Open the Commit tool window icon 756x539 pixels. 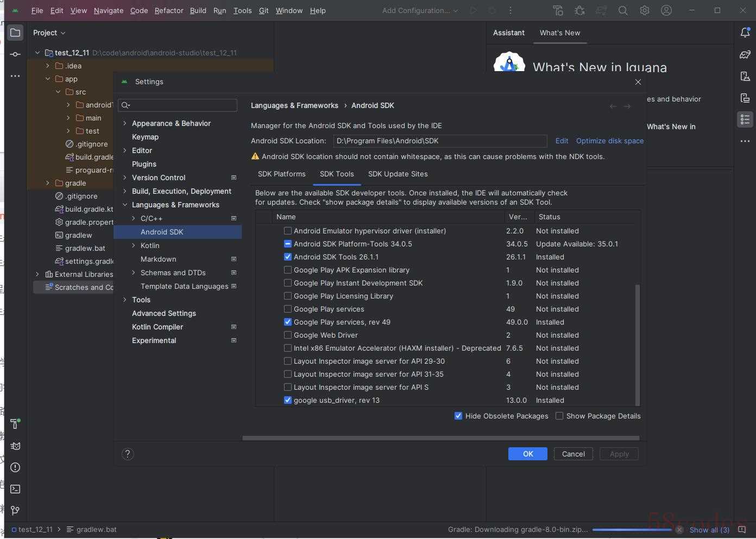pos(15,54)
